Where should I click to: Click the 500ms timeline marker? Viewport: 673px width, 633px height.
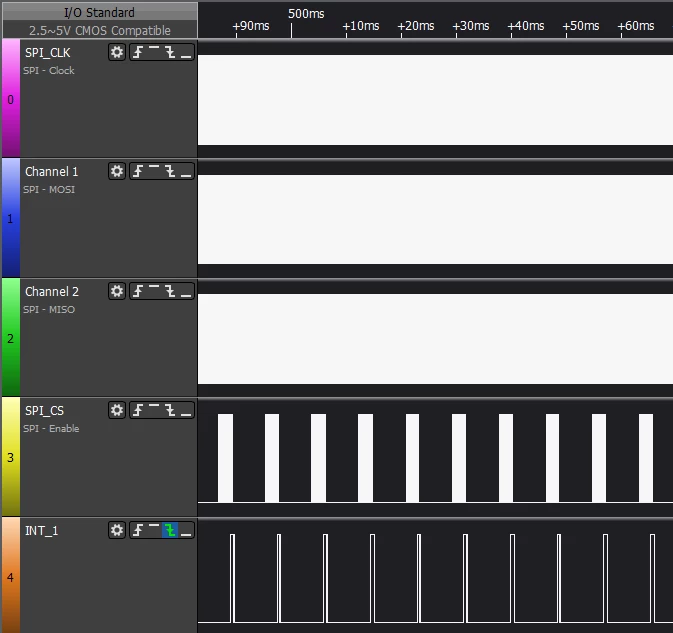tap(306, 14)
